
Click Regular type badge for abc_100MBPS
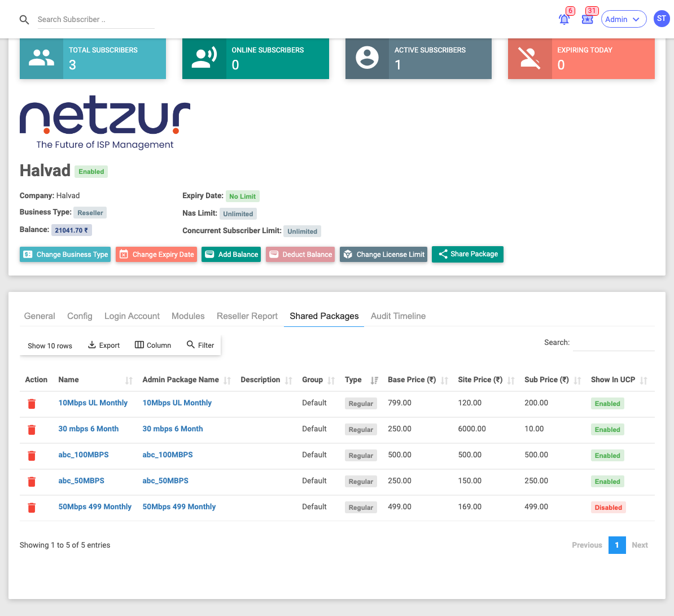tap(361, 456)
